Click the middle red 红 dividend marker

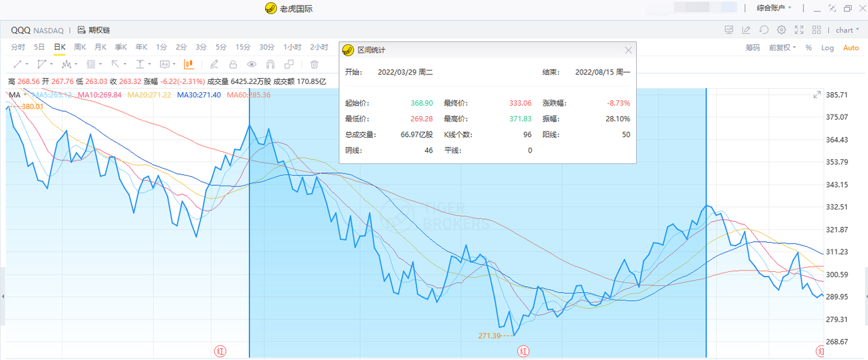(524, 351)
